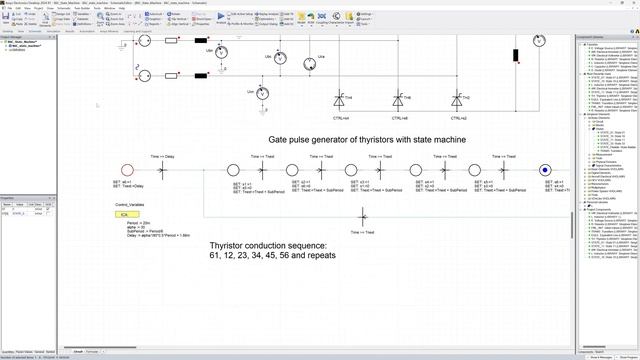The height and width of the screenshot is (360, 640).
Task: Open the Settings dropdown in the ribbon
Action: (x=364, y=14)
